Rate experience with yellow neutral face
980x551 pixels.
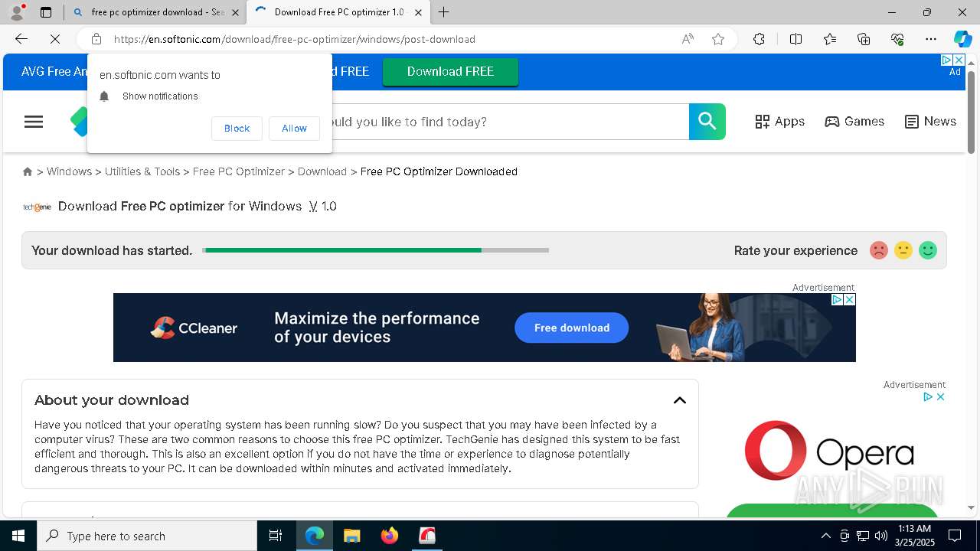tap(903, 250)
